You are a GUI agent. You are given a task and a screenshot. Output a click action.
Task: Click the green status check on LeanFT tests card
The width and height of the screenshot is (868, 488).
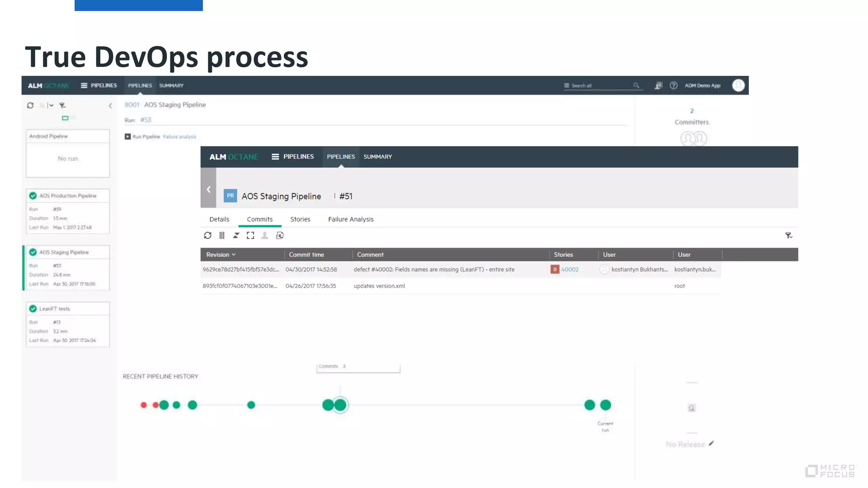click(33, 309)
